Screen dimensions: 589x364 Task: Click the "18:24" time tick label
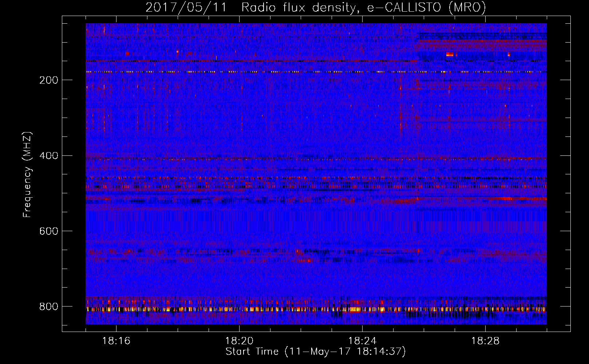(x=362, y=341)
